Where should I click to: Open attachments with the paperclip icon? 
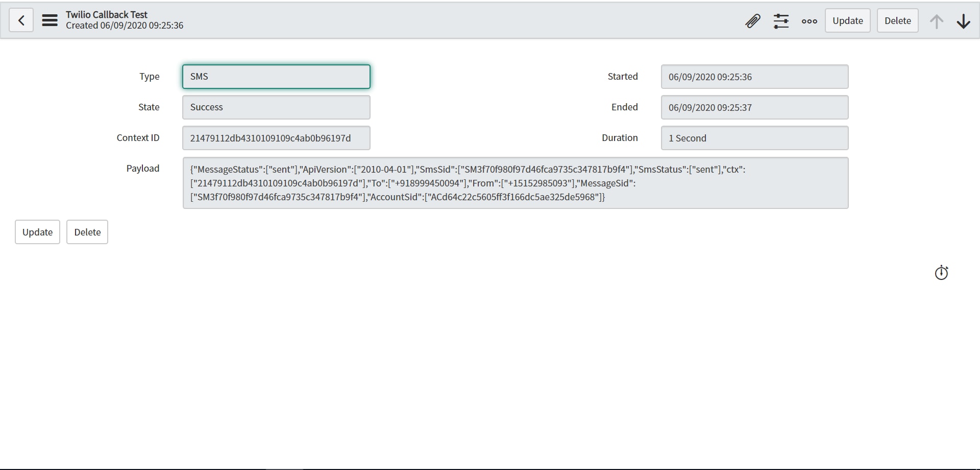tap(752, 21)
